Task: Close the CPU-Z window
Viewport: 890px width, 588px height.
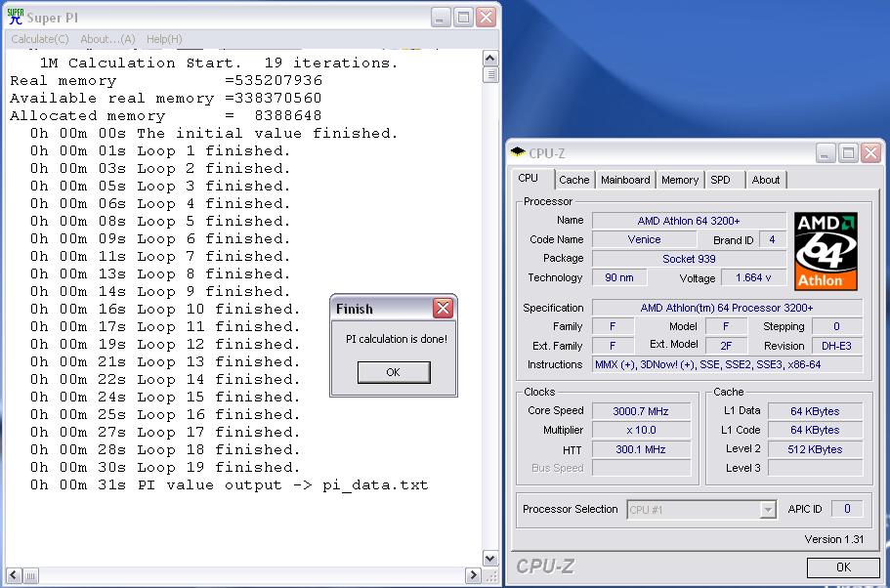Action: point(870,152)
